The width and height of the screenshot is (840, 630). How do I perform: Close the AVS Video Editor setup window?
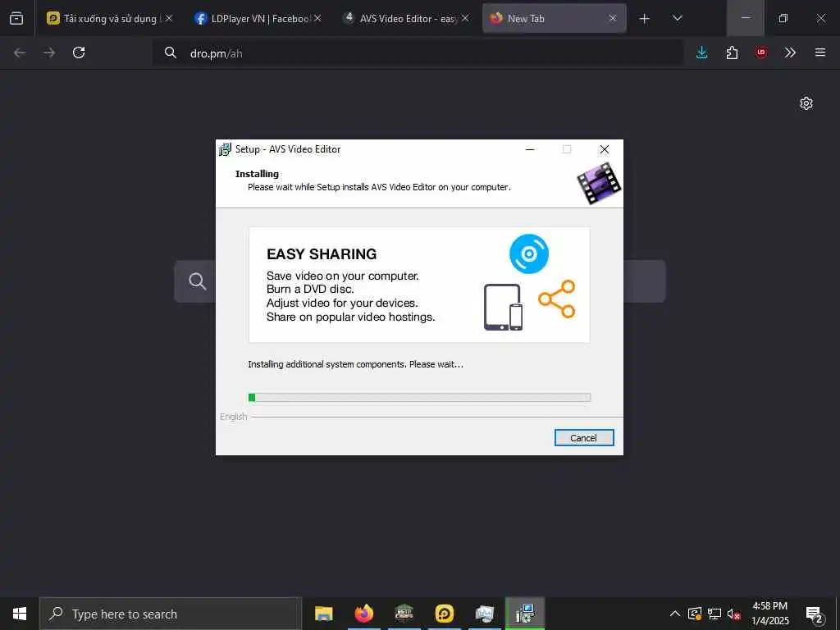pyautogui.click(x=605, y=149)
